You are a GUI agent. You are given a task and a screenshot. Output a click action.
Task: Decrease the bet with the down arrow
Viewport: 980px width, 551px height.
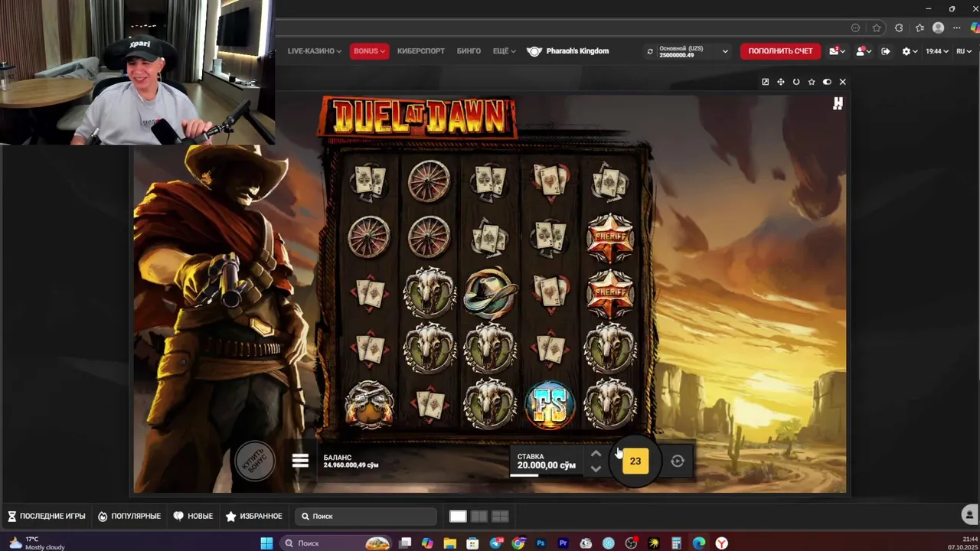tap(596, 468)
